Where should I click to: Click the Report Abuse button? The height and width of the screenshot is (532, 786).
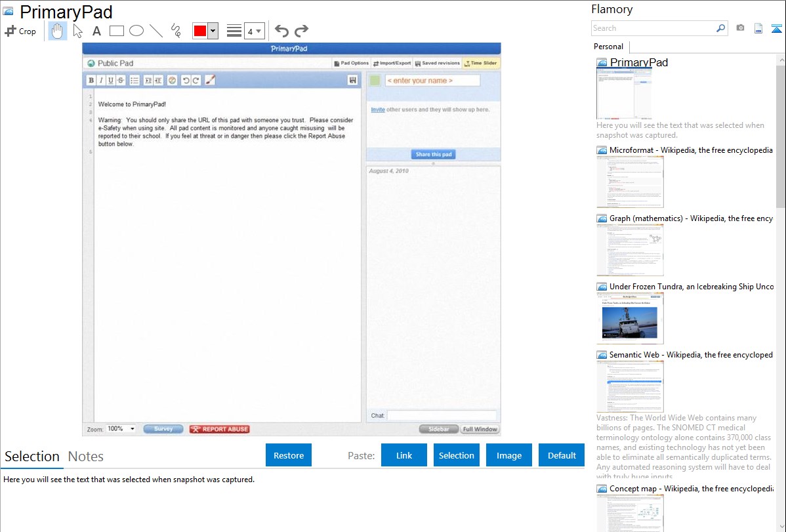coord(220,429)
